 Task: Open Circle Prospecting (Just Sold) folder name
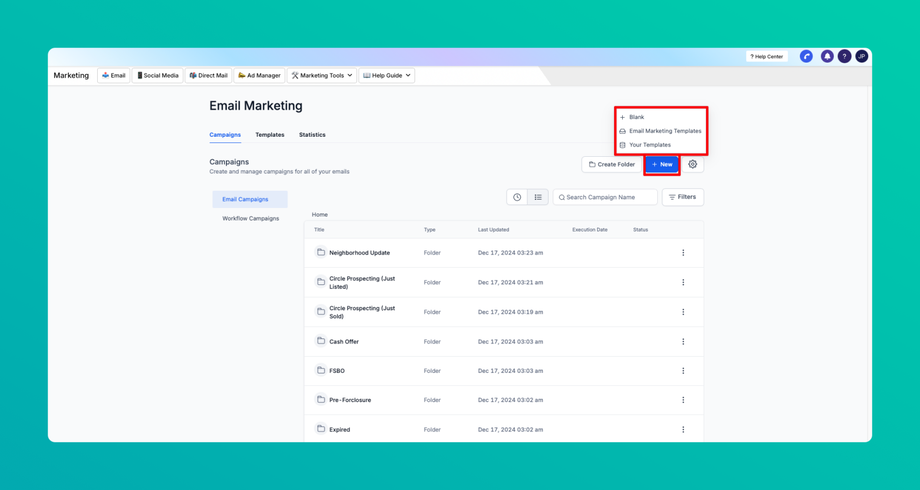(x=362, y=312)
